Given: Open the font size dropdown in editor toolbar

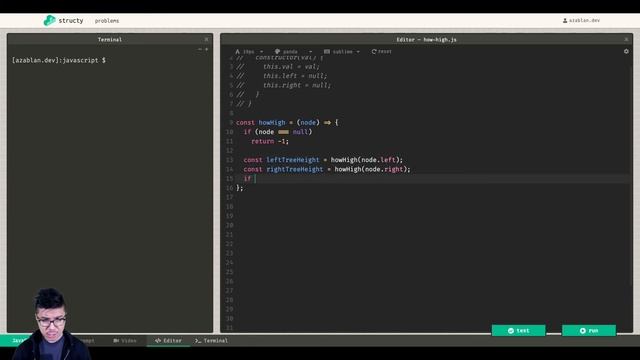Looking at the screenshot, I should 249,52.
